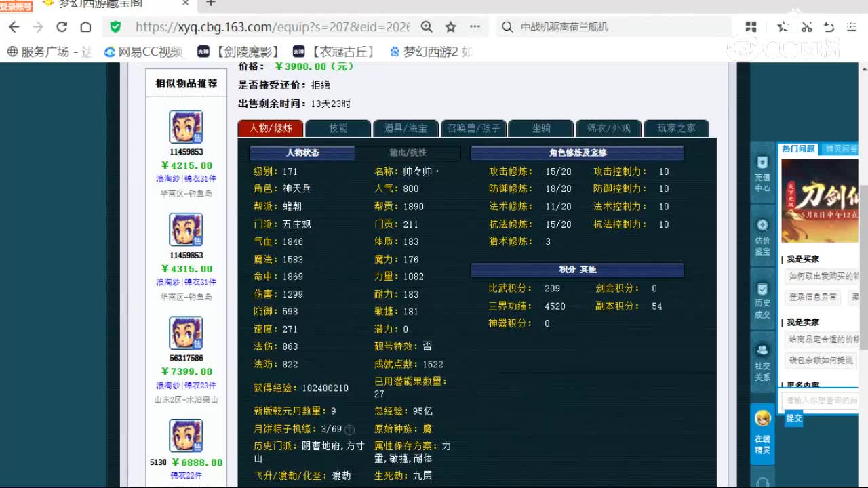Image resolution: width=868 pixels, height=488 pixels.
Task: Go forward with the browser forward arrow
Action: pyautogui.click(x=38, y=27)
